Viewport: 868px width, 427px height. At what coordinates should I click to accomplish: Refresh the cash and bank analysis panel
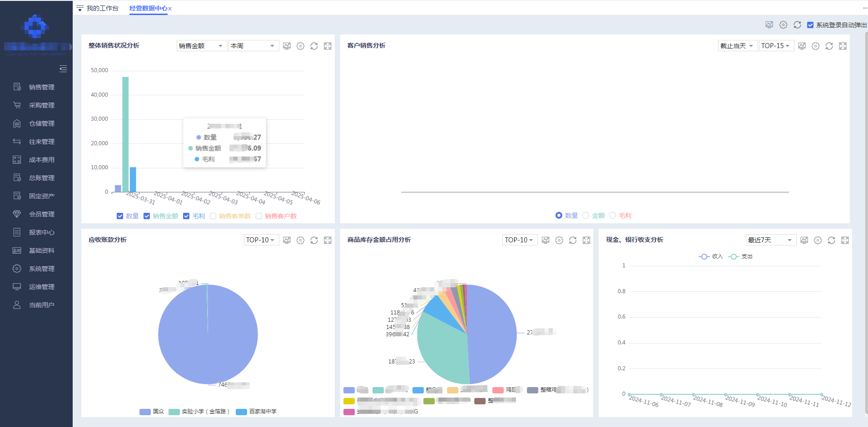click(831, 240)
